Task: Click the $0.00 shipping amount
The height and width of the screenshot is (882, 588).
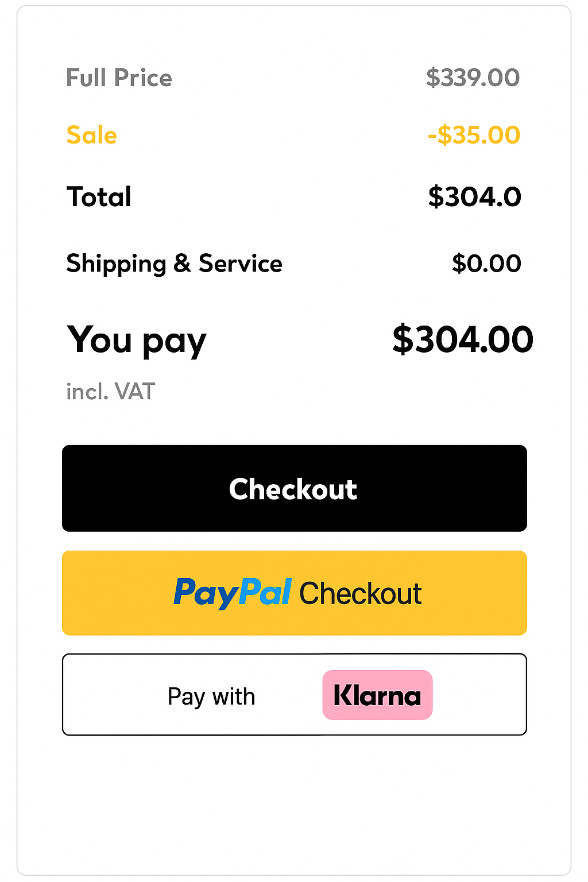Action: tap(486, 264)
